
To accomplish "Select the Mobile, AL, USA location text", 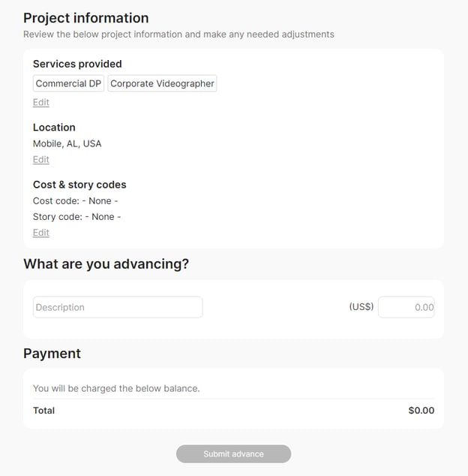I will click(67, 143).
